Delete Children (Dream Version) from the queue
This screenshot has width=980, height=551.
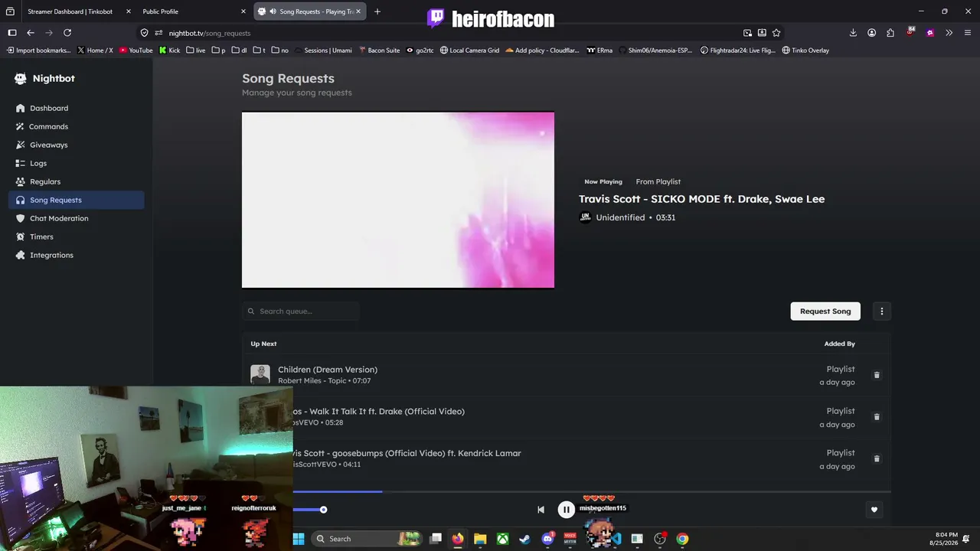click(877, 375)
